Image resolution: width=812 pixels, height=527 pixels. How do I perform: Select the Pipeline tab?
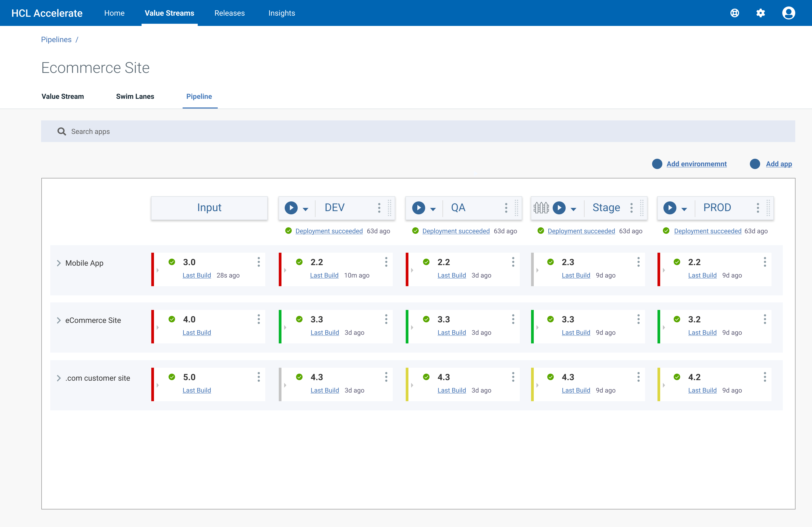click(199, 96)
